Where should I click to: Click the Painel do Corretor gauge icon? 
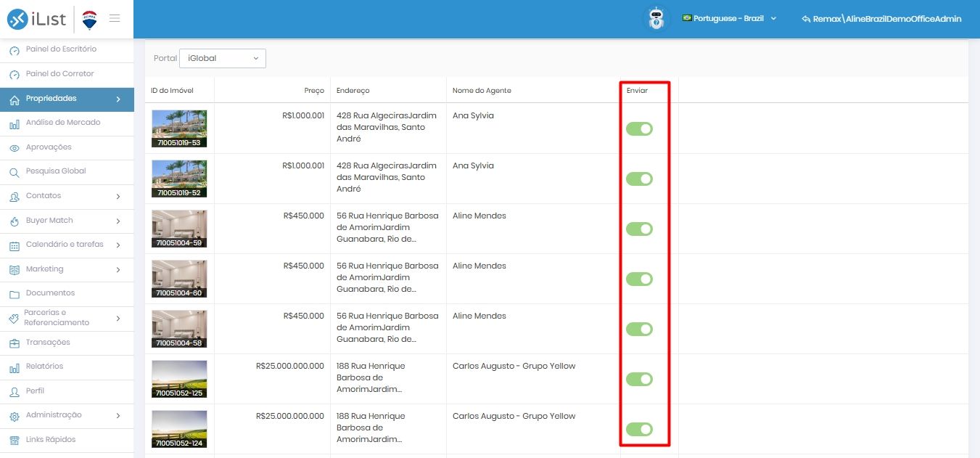point(15,75)
